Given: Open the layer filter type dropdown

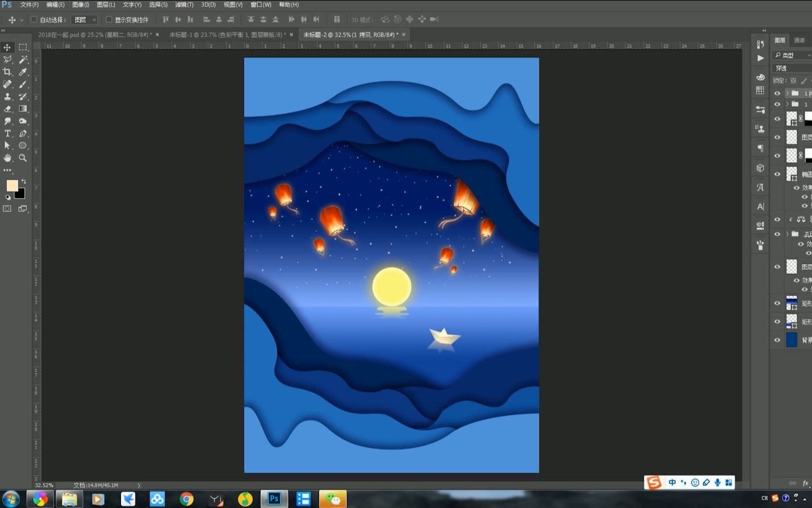Looking at the screenshot, I should [x=793, y=55].
